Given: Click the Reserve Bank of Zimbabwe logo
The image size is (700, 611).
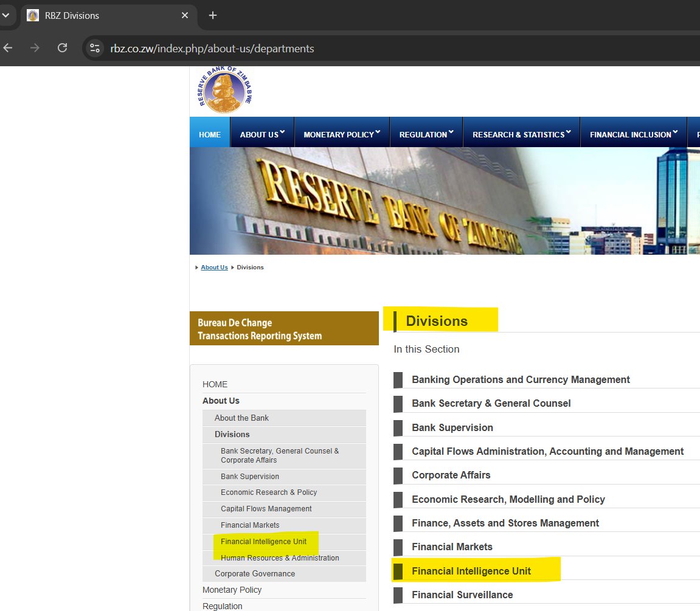Looking at the screenshot, I should (224, 90).
